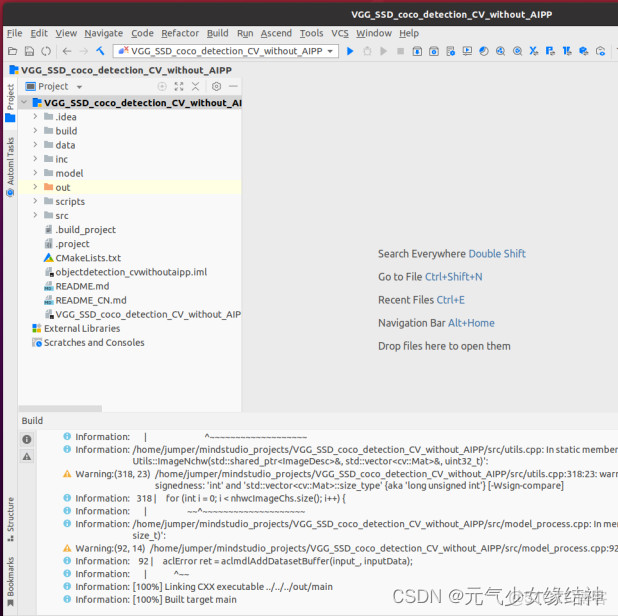Viewport: 618px width, 616px height.
Task: Open the Navigate menu
Action: pos(104,33)
